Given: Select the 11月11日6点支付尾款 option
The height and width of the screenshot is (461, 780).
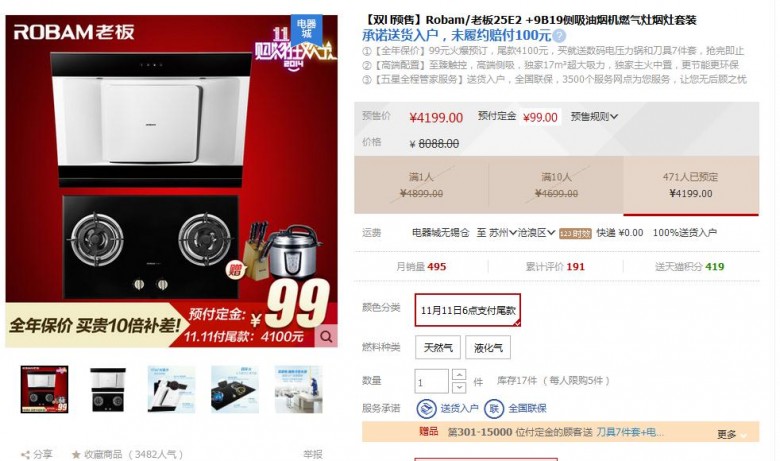Looking at the screenshot, I should tap(468, 310).
